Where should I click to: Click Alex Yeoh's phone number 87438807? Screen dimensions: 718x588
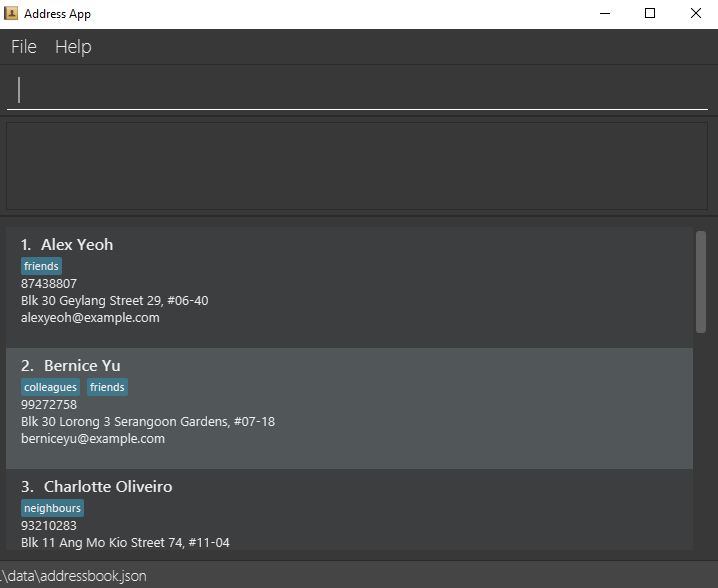[49, 284]
